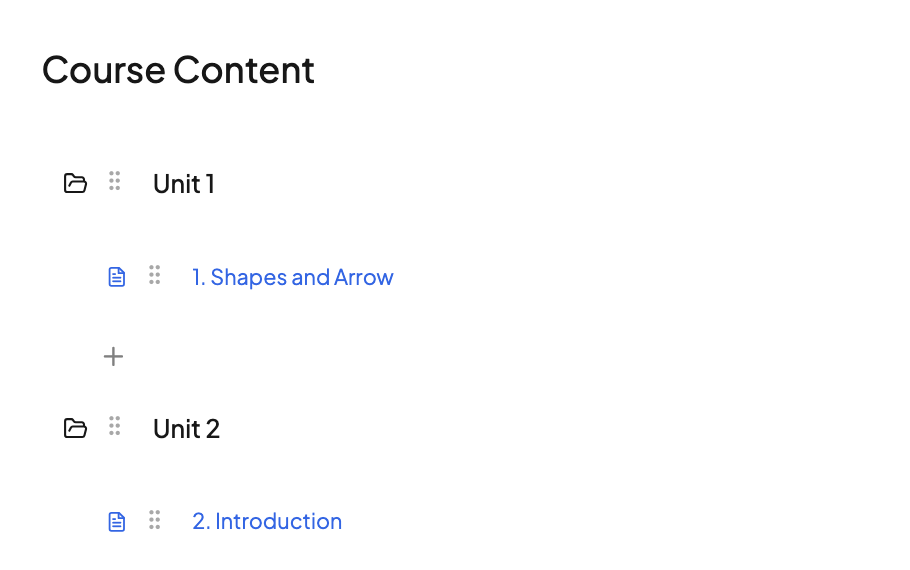Select the Unit 2 title text
The width and height of the screenshot is (910, 570).
click(x=186, y=429)
